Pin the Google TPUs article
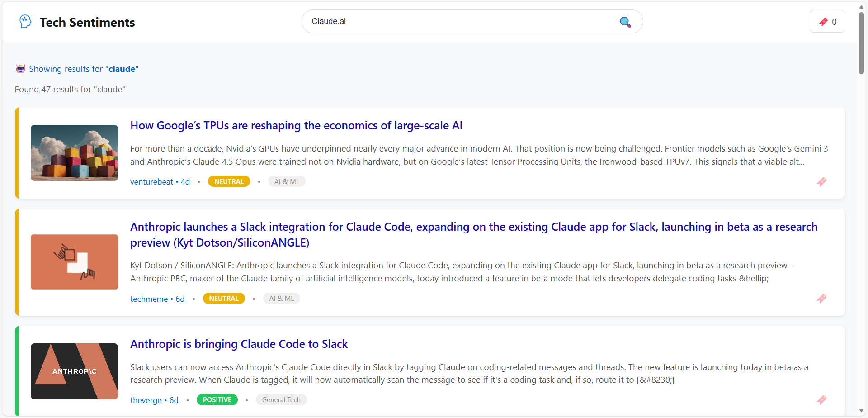The height and width of the screenshot is (418, 868). [821, 182]
